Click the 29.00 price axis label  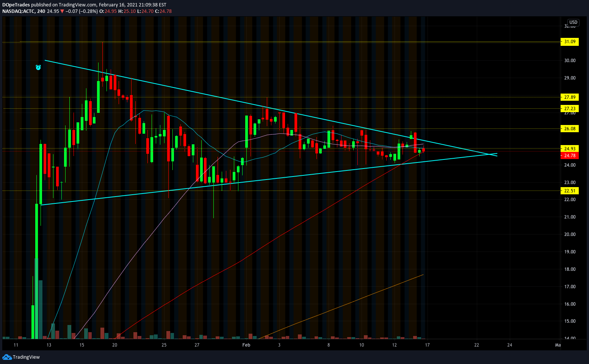pos(570,78)
